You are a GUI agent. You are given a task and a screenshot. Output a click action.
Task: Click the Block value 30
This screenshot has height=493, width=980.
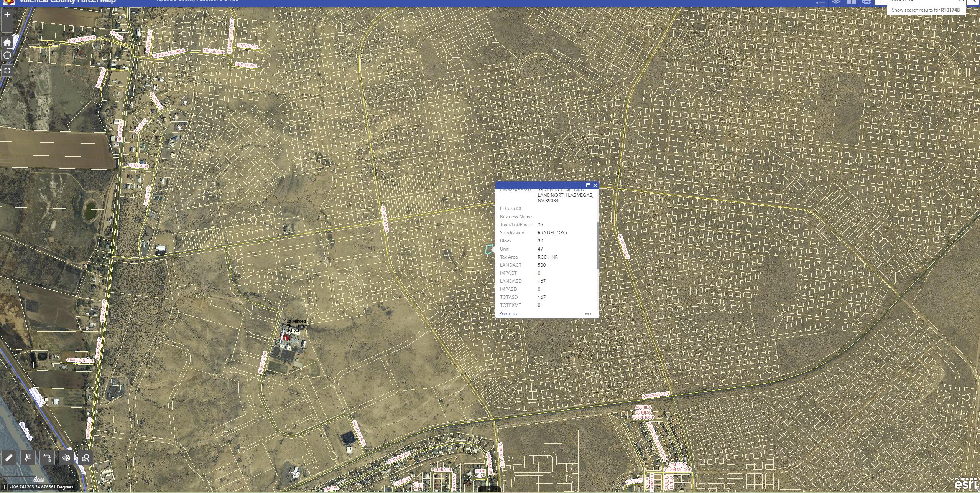[540, 241]
